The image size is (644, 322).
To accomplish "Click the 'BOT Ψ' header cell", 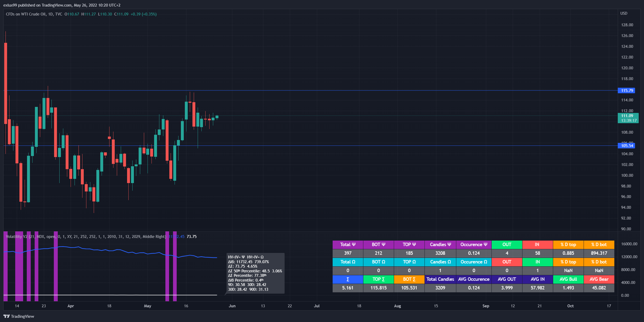I will click(379, 245).
